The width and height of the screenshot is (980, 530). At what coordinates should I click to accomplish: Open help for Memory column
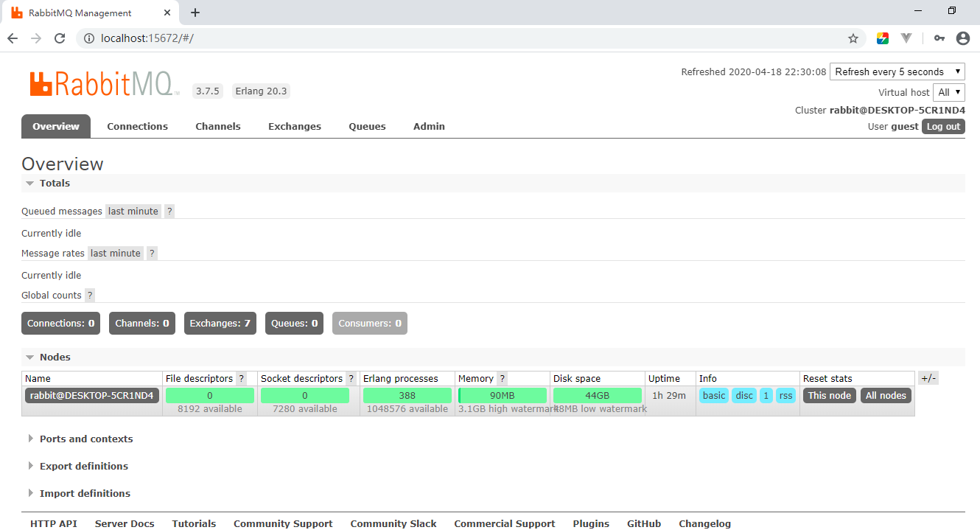point(502,379)
